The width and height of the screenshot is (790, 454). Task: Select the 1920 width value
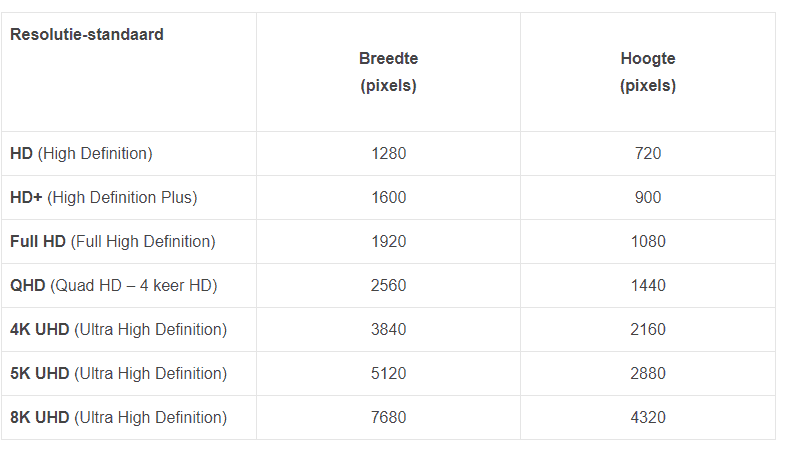click(x=388, y=242)
